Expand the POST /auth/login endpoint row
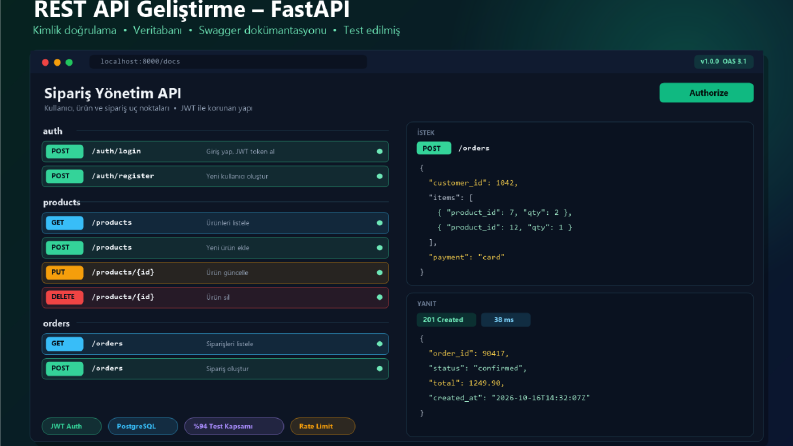 215,151
